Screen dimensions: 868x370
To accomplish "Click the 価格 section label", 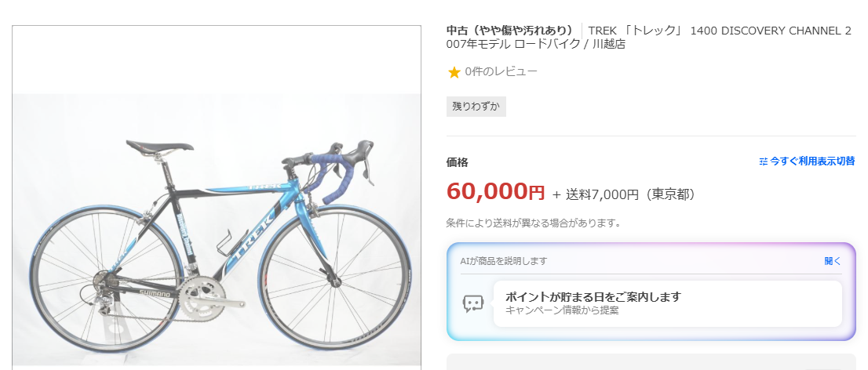I will pyautogui.click(x=457, y=162).
